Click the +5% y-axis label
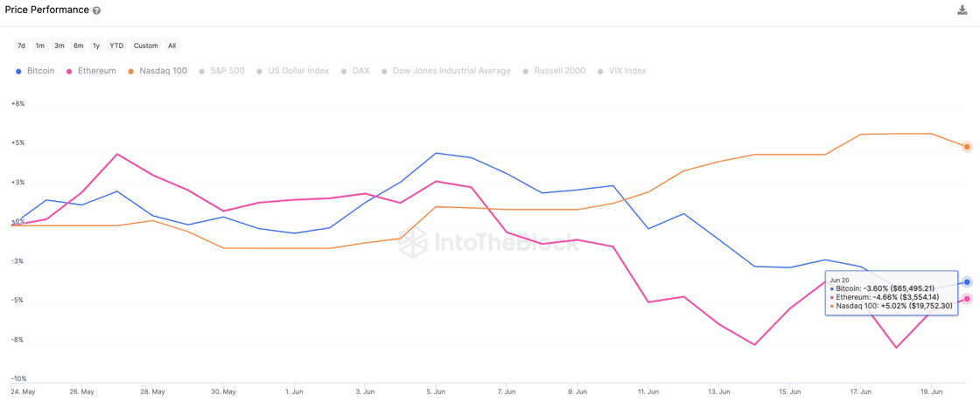 pyautogui.click(x=18, y=143)
